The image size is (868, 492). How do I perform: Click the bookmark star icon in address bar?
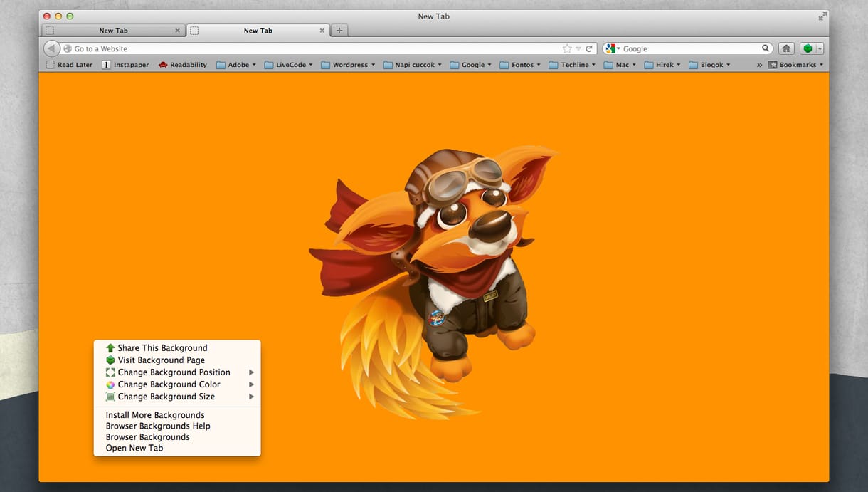[567, 48]
